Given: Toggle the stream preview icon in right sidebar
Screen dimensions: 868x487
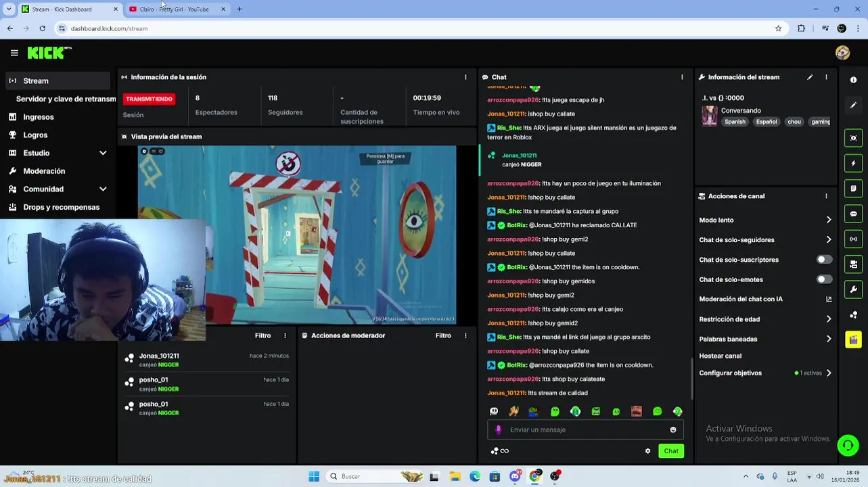Looking at the screenshot, I should [853, 138].
